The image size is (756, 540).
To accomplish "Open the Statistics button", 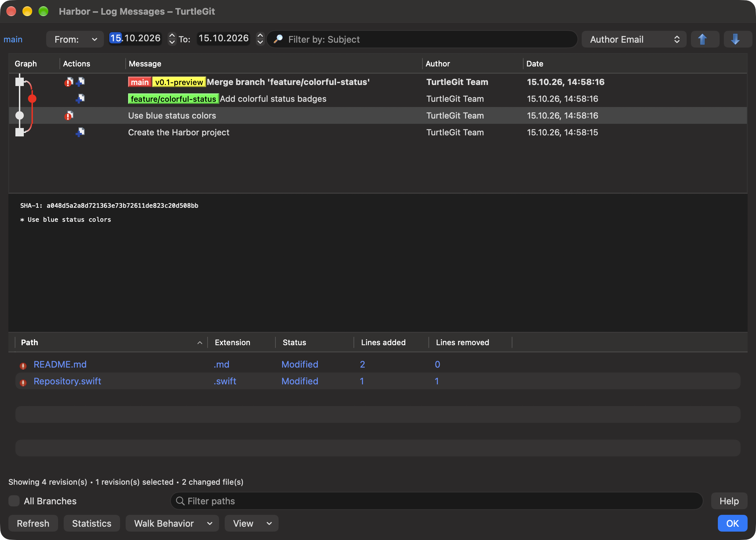I will pyautogui.click(x=92, y=523).
